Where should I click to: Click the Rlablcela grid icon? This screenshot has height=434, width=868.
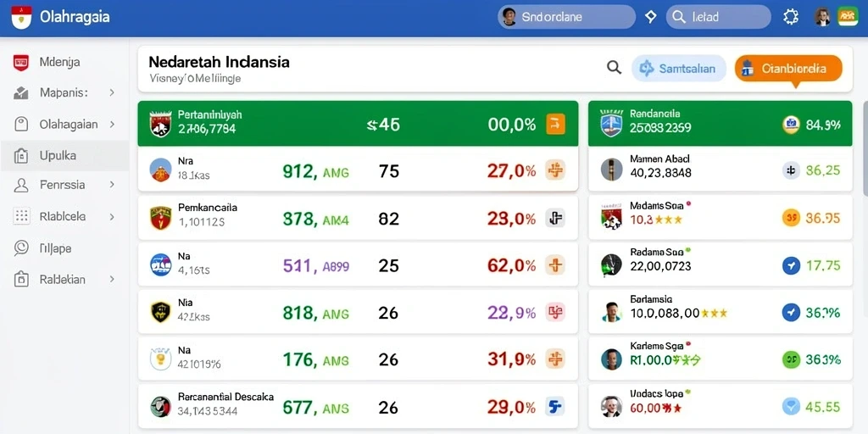tap(20, 216)
